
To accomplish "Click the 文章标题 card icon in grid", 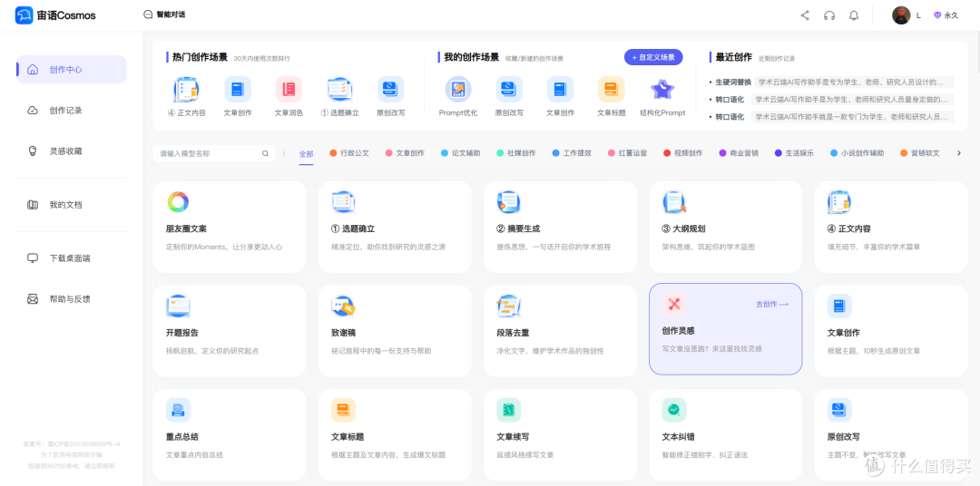I will [343, 410].
